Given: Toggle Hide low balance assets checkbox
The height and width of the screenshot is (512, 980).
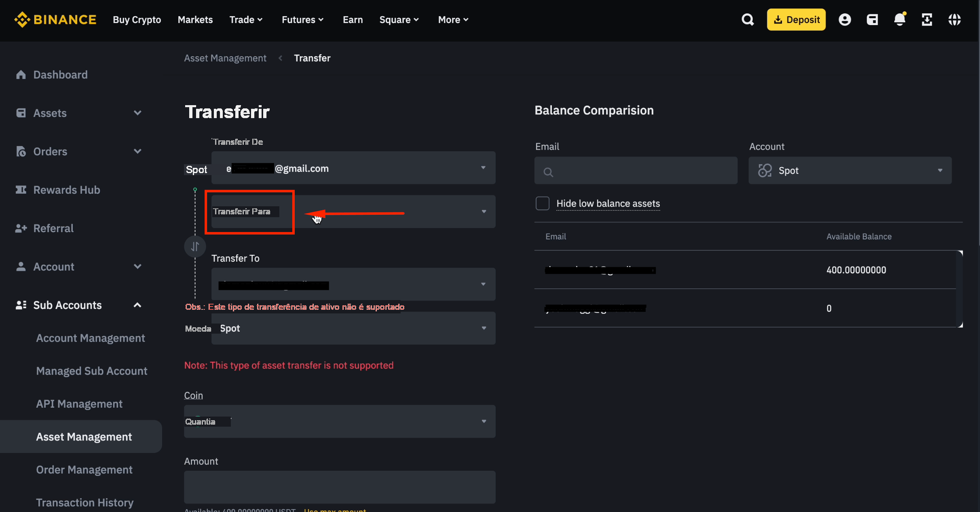Looking at the screenshot, I should (542, 203).
